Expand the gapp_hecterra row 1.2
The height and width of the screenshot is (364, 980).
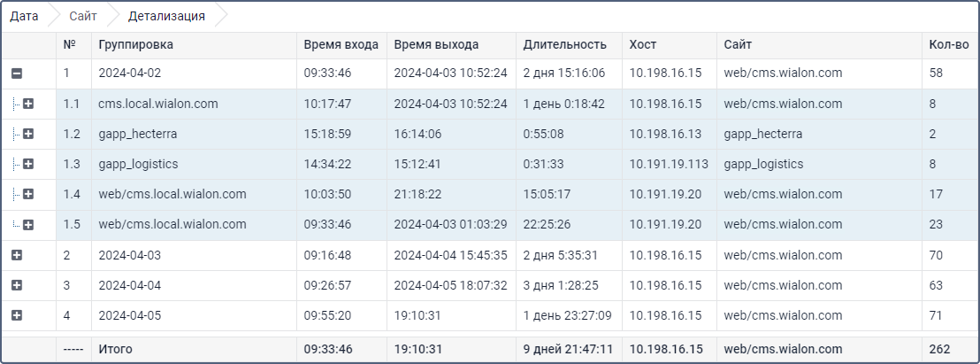point(28,135)
